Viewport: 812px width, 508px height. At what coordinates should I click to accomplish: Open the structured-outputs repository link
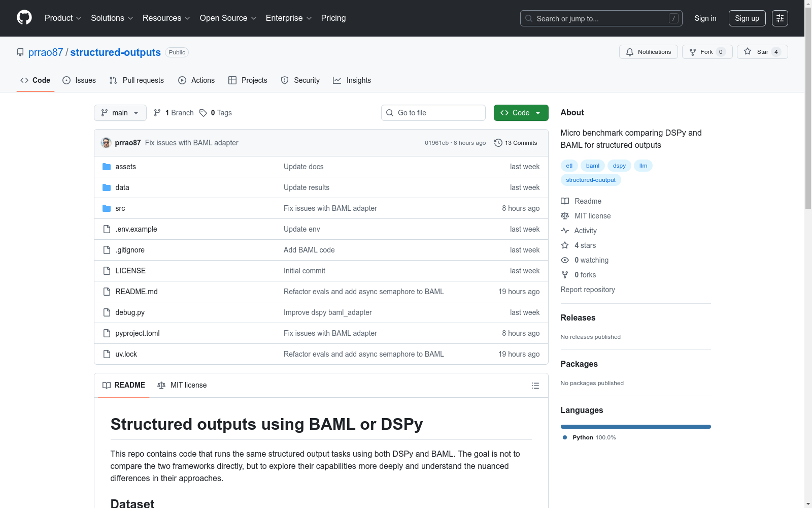pyautogui.click(x=116, y=52)
